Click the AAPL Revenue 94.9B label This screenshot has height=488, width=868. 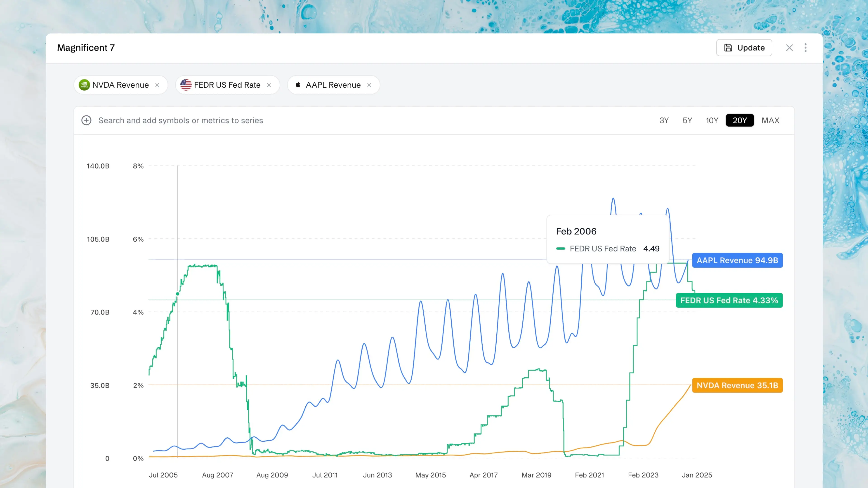737,260
